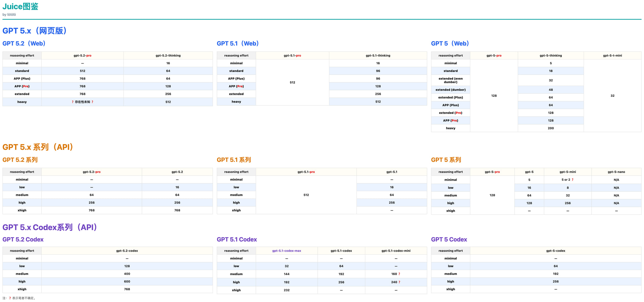Select the GPT 5.x（网页版）section heading

pos(36,31)
